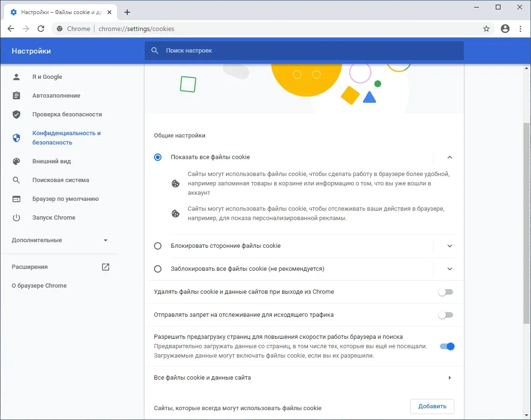Close the Настройки tab
This screenshot has width=531, height=420.
pos(109,12)
